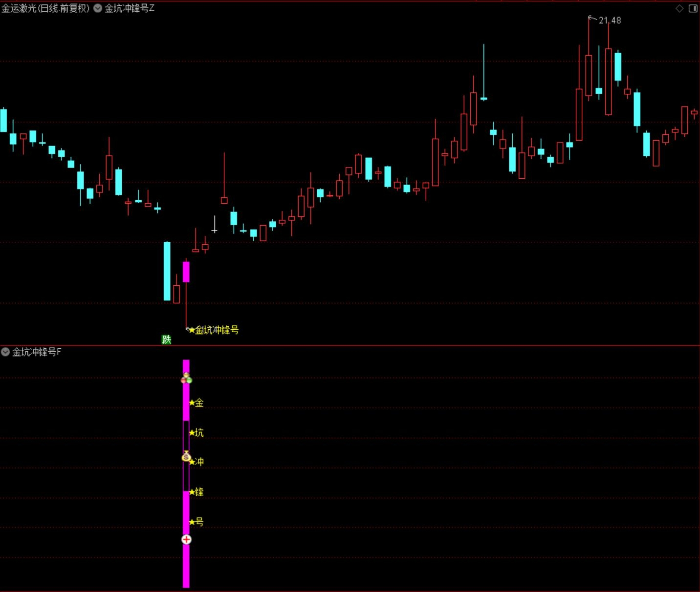The image size is (700, 592).
Task: Toggle the side panel icon at top right
Action: pos(693,8)
